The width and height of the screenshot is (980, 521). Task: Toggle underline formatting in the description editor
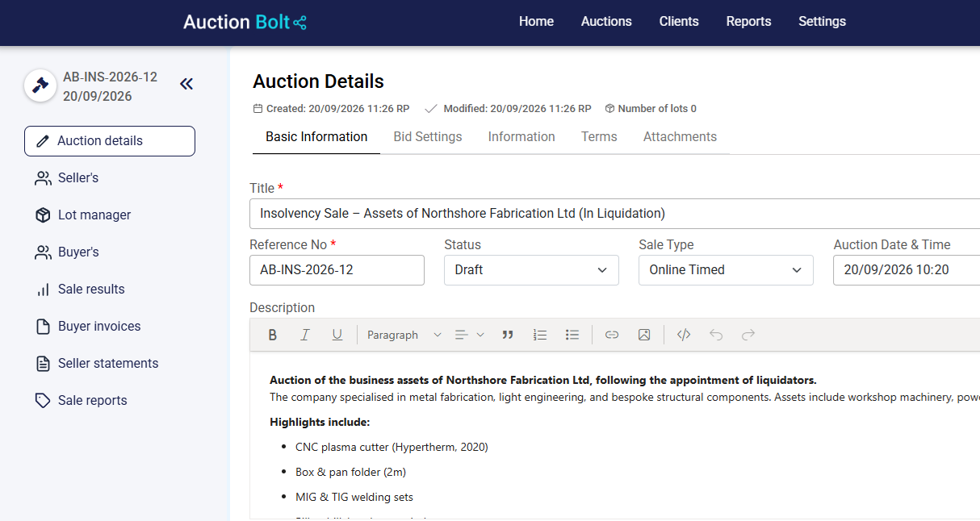(337, 335)
